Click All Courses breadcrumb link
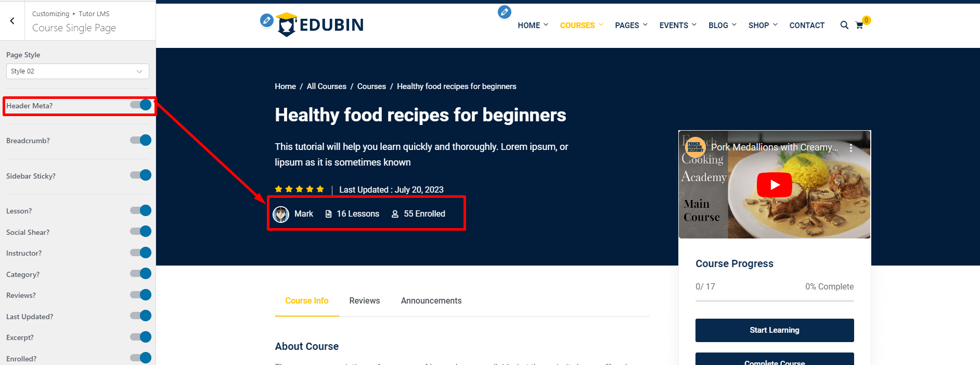The height and width of the screenshot is (365, 980). tap(326, 86)
